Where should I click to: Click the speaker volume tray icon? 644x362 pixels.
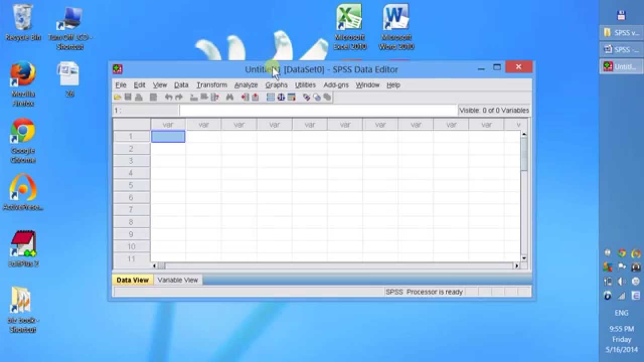622,282
